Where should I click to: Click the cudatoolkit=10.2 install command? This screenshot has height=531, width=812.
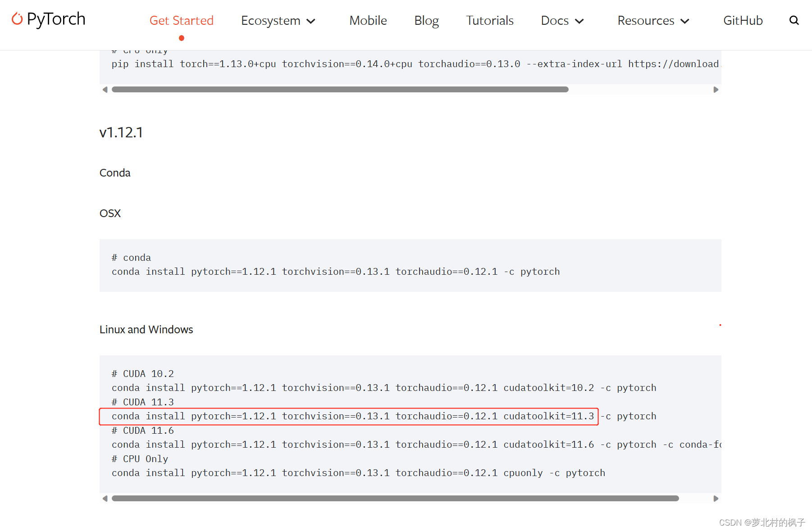click(x=384, y=388)
